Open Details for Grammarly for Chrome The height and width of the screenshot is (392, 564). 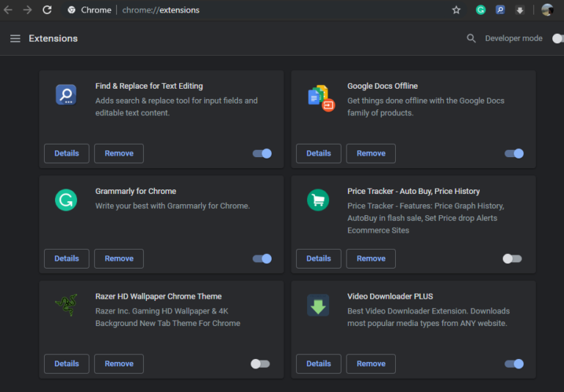[x=67, y=258]
